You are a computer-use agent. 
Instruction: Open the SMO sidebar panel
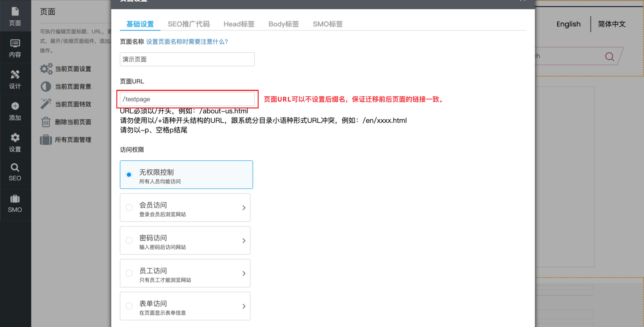[x=15, y=203]
